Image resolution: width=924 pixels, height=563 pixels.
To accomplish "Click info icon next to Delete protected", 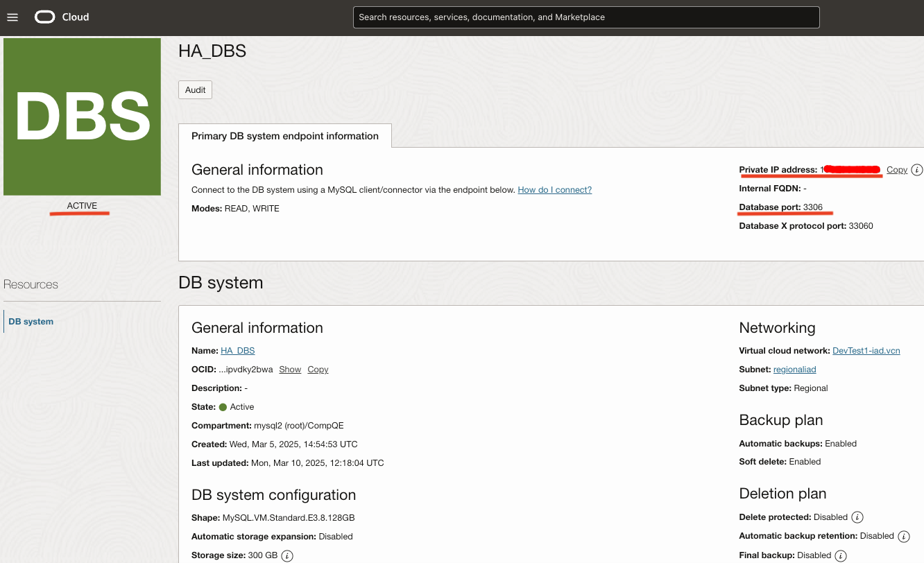I will 857,517.
